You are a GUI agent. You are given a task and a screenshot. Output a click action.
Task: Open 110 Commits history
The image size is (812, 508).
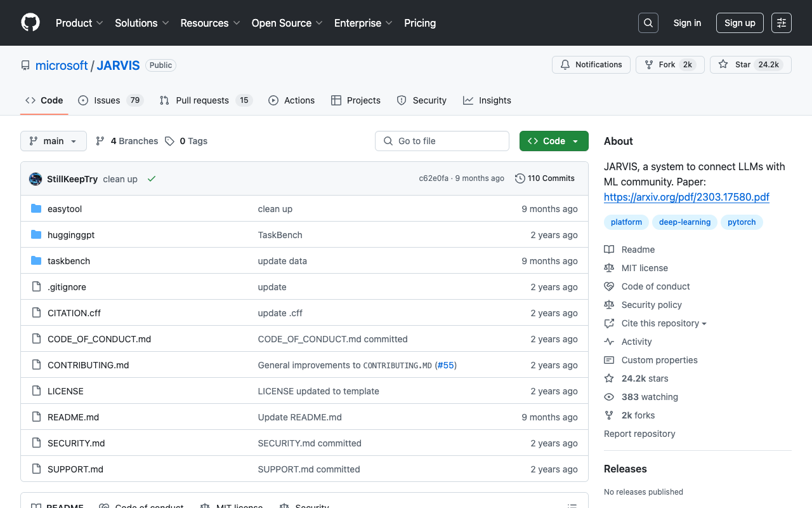click(545, 178)
